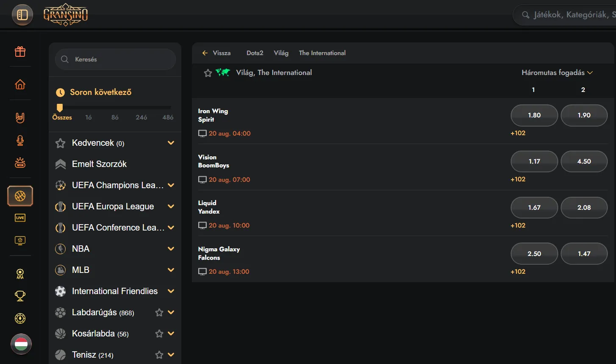This screenshot has height=364, width=616.
Task: Click the world map icon next to Világ
Action: (223, 72)
